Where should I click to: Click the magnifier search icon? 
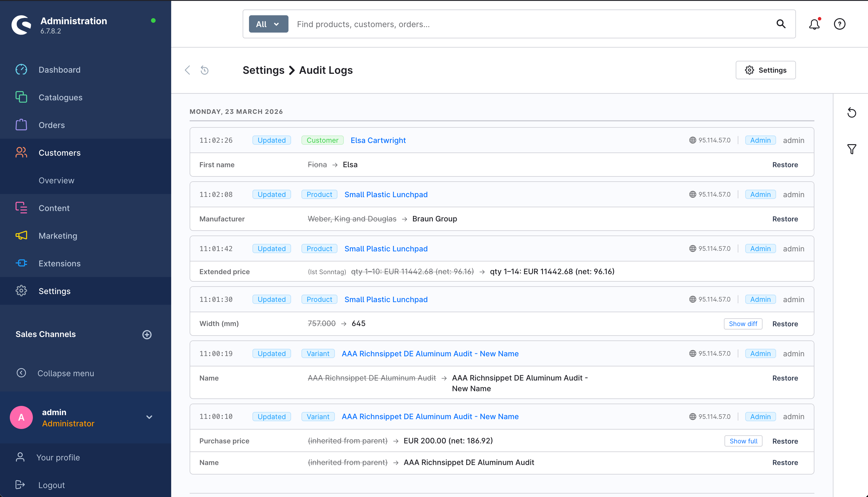[781, 24]
